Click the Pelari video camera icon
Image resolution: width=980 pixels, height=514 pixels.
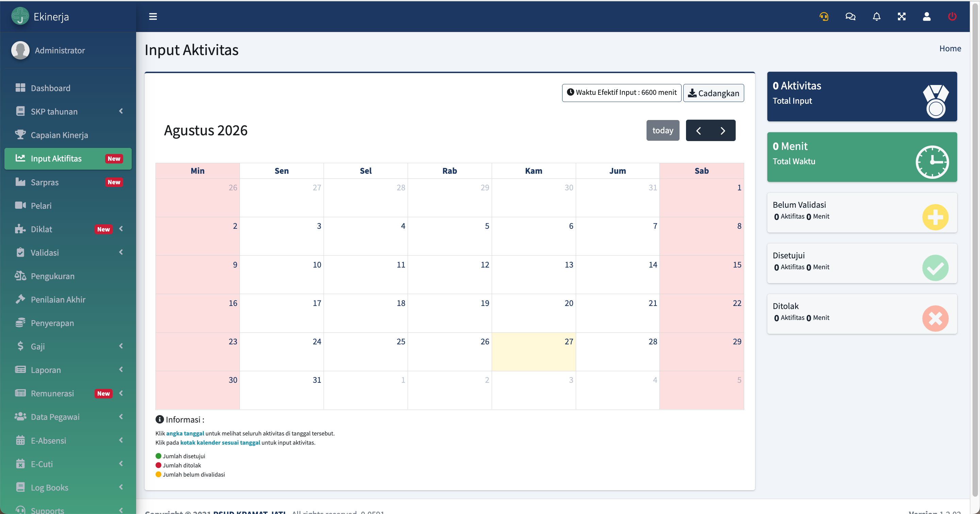[20, 205]
